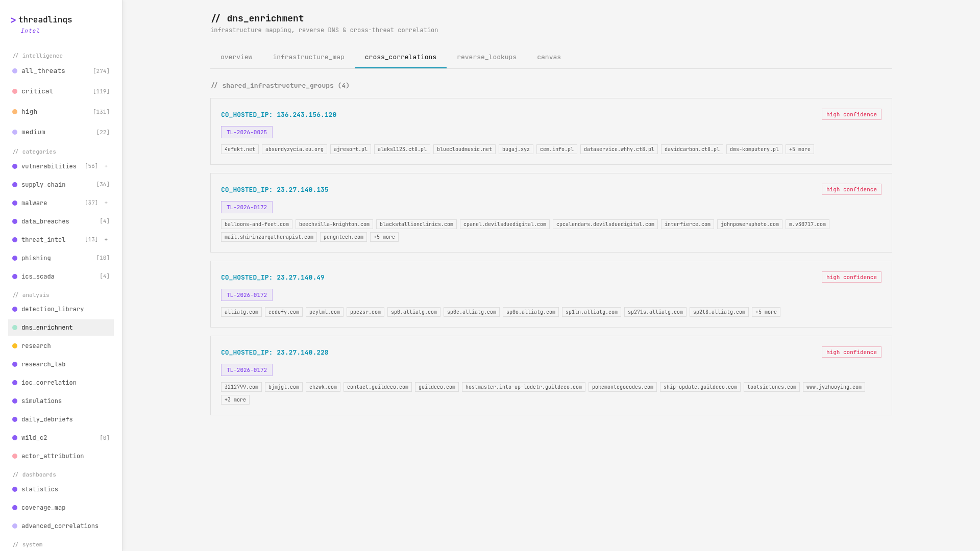Show 5 more domains for IP 136.243.156.120
The height and width of the screenshot is (551, 980).
[x=800, y=149]
